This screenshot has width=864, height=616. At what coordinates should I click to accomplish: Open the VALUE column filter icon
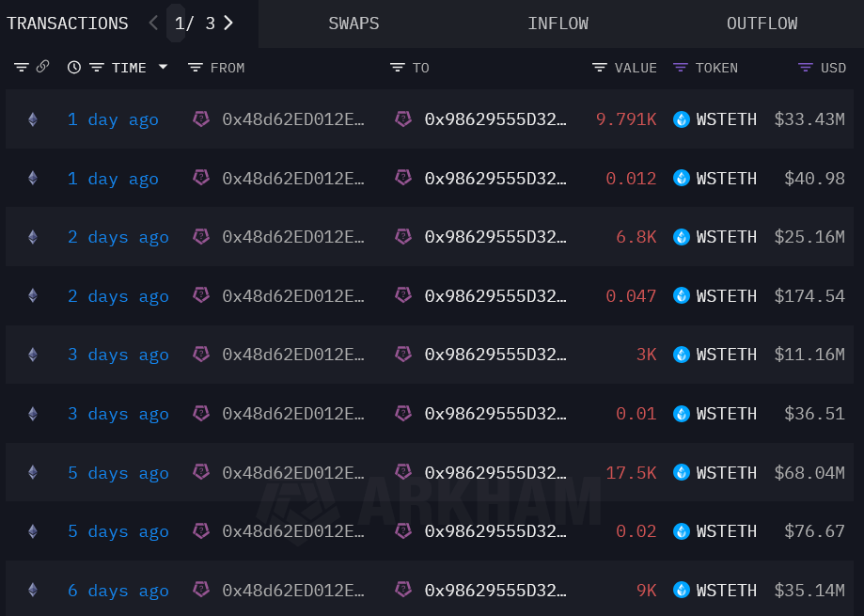pos(598,67)
